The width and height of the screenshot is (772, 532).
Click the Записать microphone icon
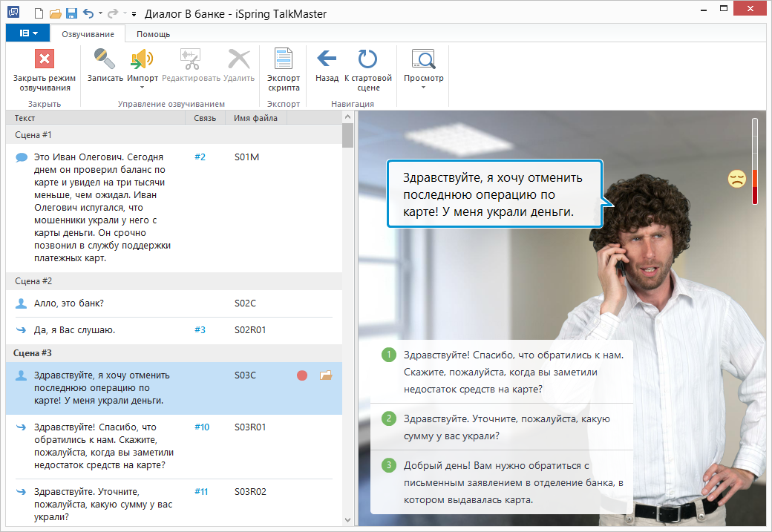105,59
